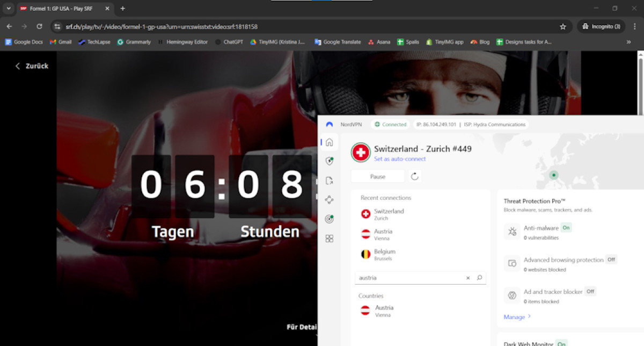Open the file sharing icon in sidebar
The width and height of the screenshot is (644, 346).
(329, 181)
